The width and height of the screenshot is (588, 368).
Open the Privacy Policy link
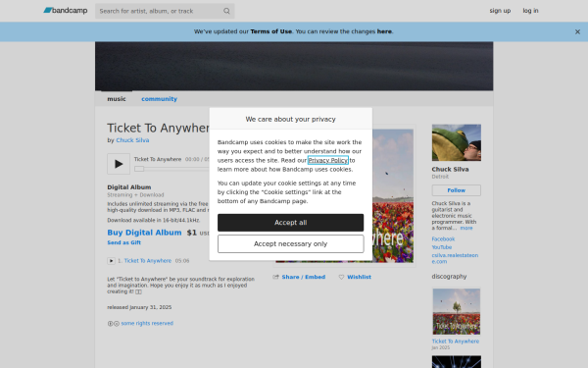click(x=328, y=160)
